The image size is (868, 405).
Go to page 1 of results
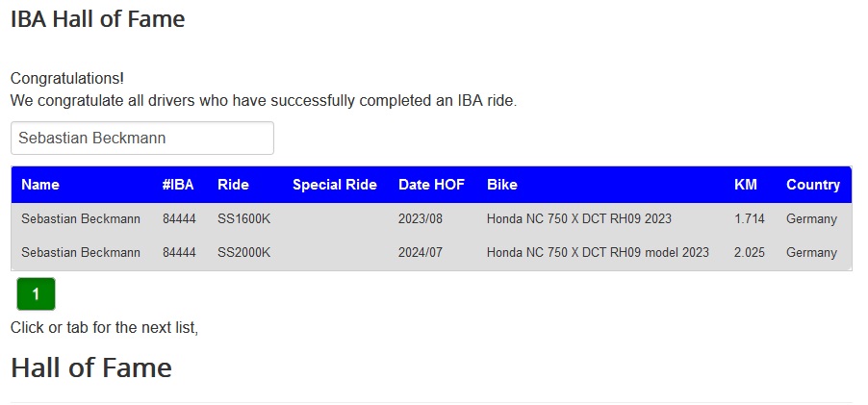pos(36,294)
